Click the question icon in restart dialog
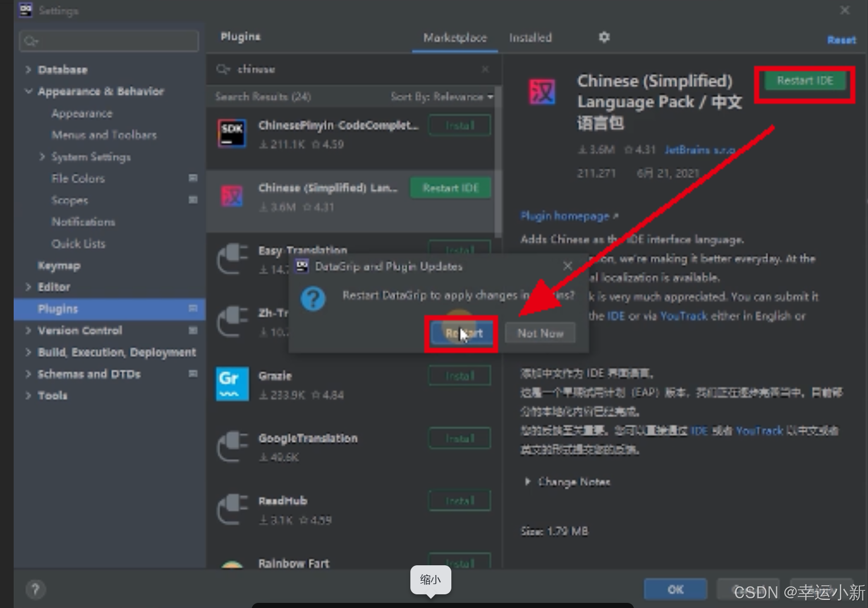The height and width of the screenshot is (608, 868). pos(312,299)
